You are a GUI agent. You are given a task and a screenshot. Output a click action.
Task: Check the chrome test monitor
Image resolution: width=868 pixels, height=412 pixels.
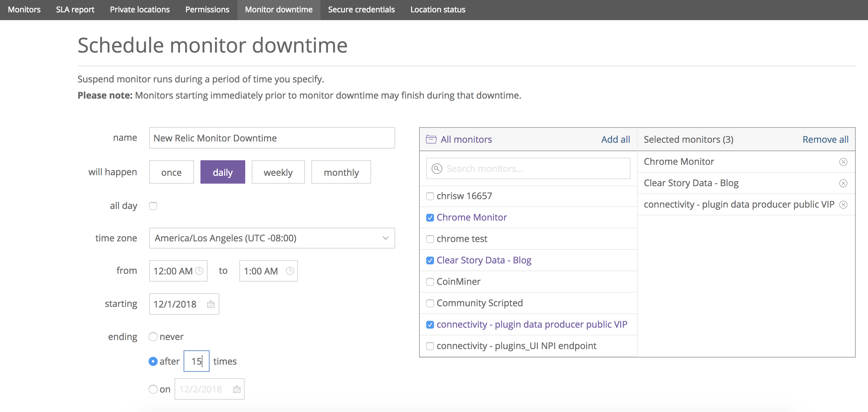pos(430,239)
